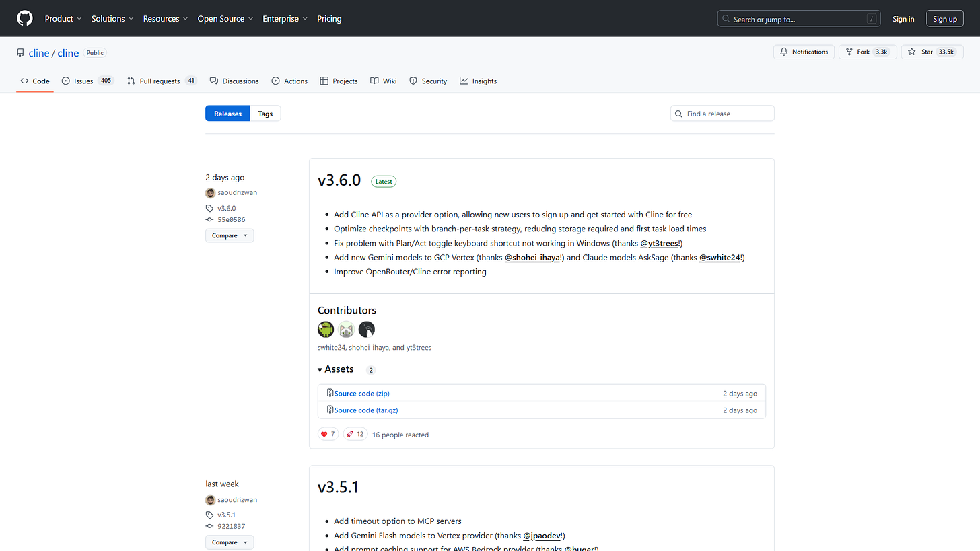Image resolution: width=980 pixels, height=551 pixels.
Task: Select the Releases toggle button
Action: coord(228,114)
